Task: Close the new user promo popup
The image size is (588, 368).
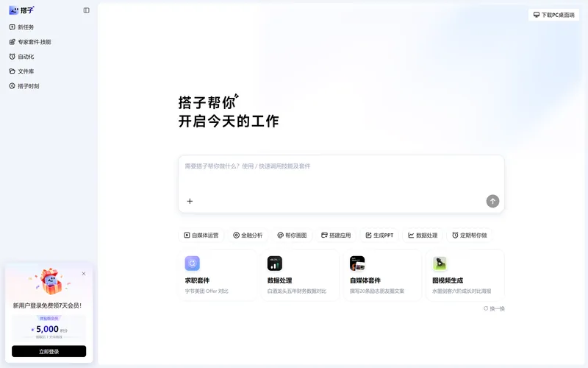Action: pyautogui.click(x=84, y=273)
